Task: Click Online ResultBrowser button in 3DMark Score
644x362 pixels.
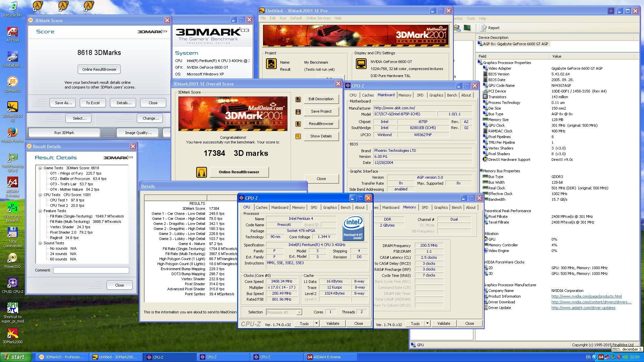Action: tap(99, 69)
